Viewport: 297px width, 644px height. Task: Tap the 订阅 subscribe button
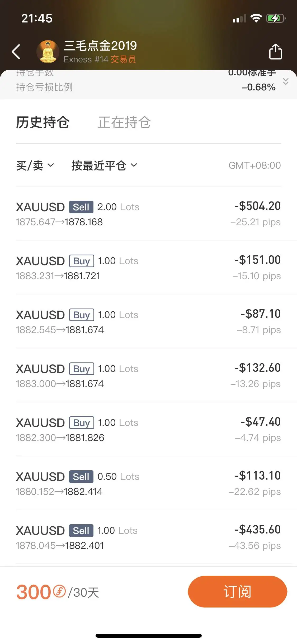[237, 591]
